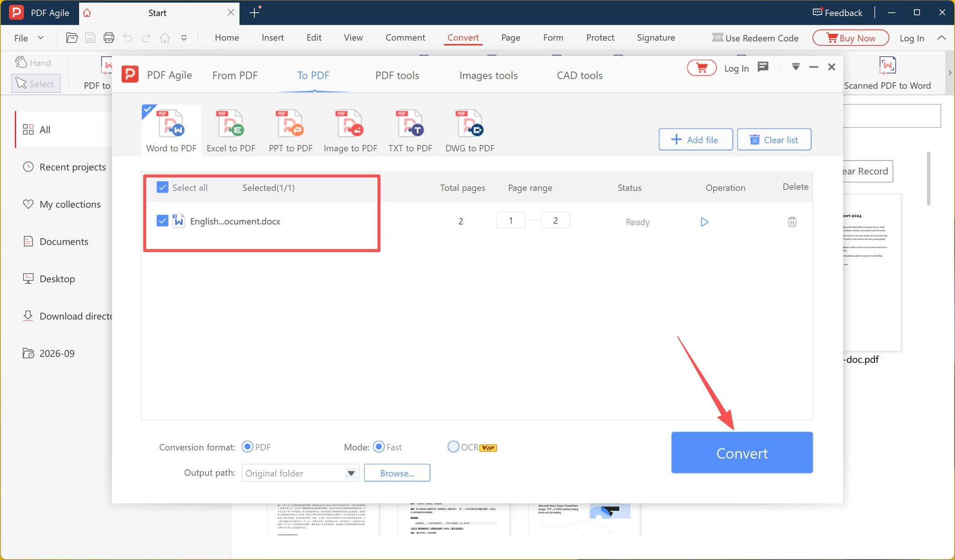This screenshot has height=560, width=955.
Task: Expand the Output path dropdown
Action: 351,473
